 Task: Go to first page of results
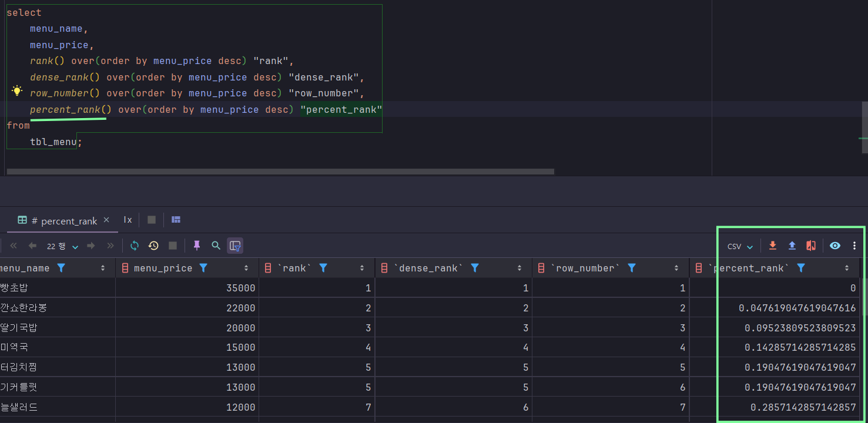point(14,246)
